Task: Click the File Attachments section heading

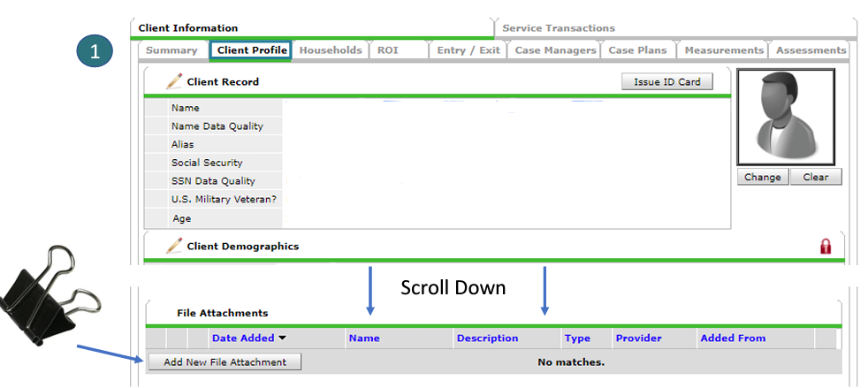Action: click(222, 313)
